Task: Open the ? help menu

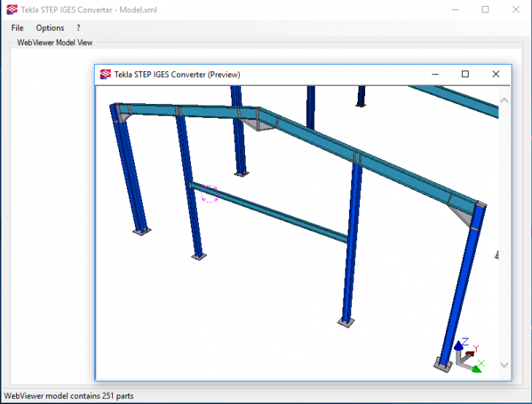Action: coord(78,28)
